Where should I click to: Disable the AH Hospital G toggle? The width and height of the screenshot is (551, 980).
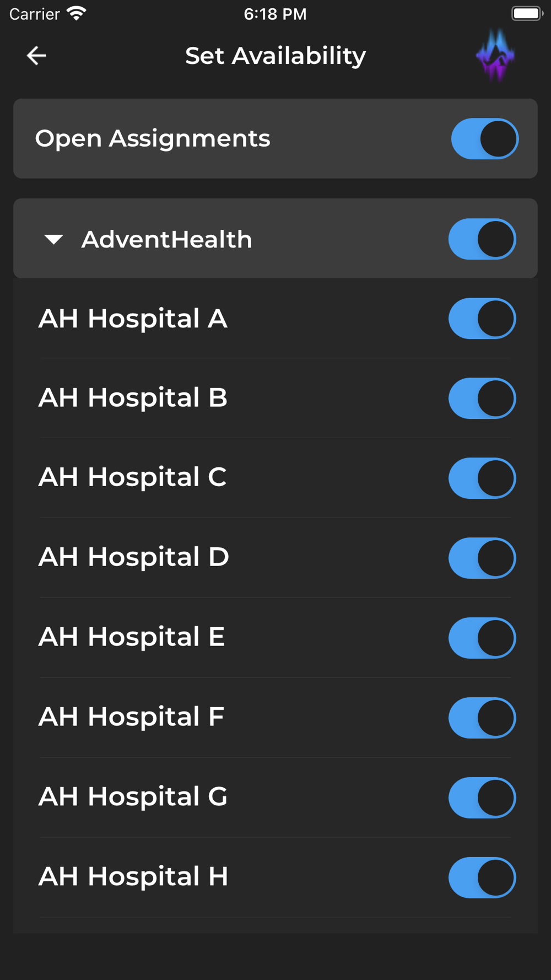pos(482,798)
